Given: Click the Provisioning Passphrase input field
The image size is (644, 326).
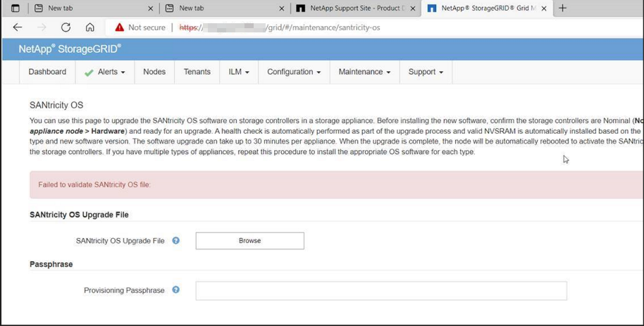Looking at the screenshot, I should pos(380,291).
